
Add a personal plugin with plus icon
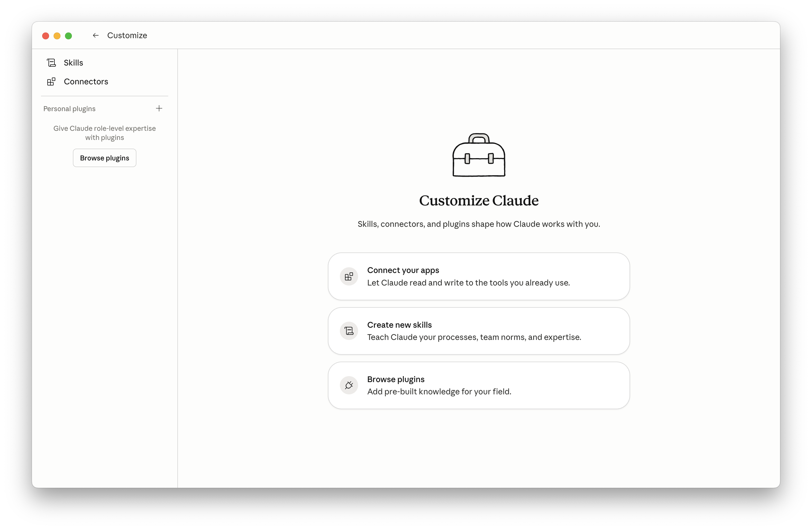159,109
